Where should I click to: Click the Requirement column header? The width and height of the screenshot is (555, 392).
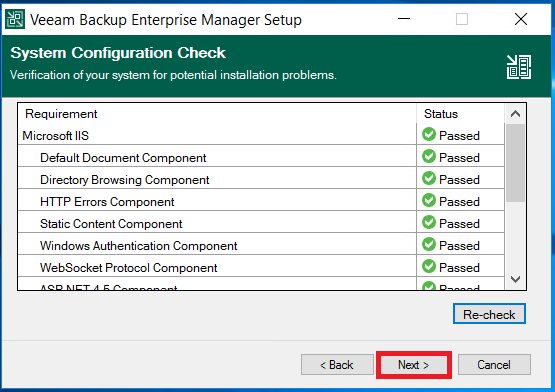click(x=217, y=114)
